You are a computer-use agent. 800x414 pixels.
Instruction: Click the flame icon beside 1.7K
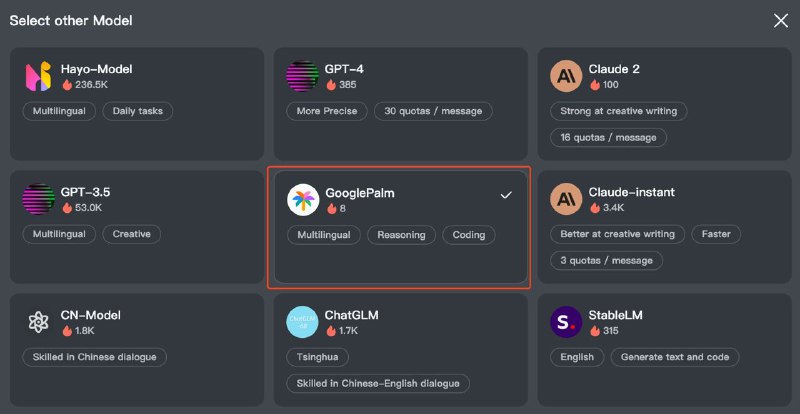point(331,331)
